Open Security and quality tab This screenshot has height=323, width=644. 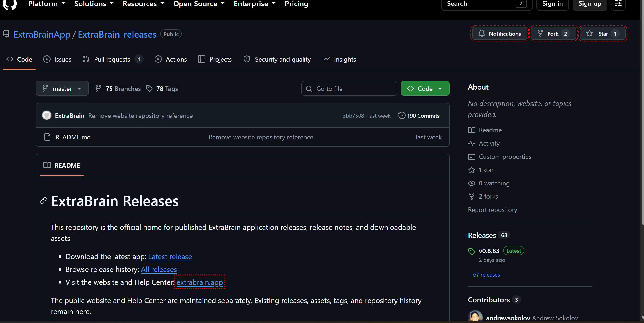coord(277,59)
